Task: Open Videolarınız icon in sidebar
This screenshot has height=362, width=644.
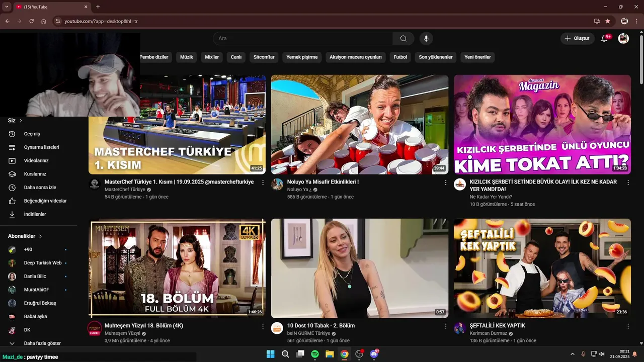Action: [x=13, y=160]
